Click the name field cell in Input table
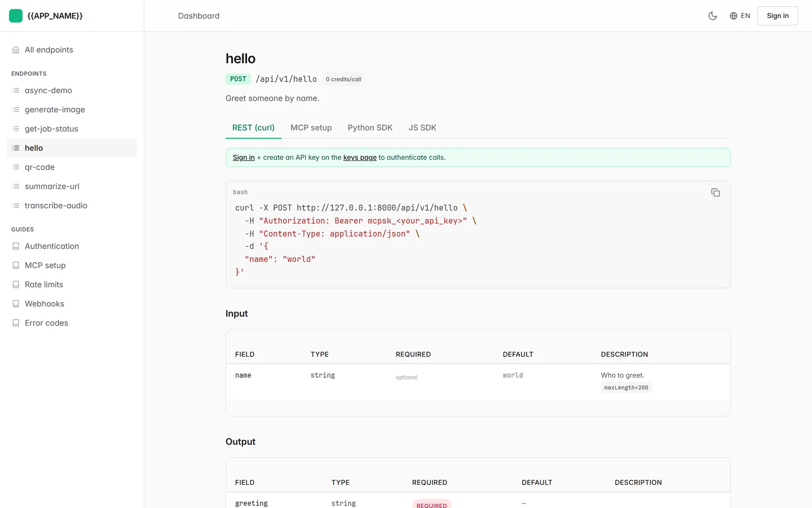 point(243,375)
